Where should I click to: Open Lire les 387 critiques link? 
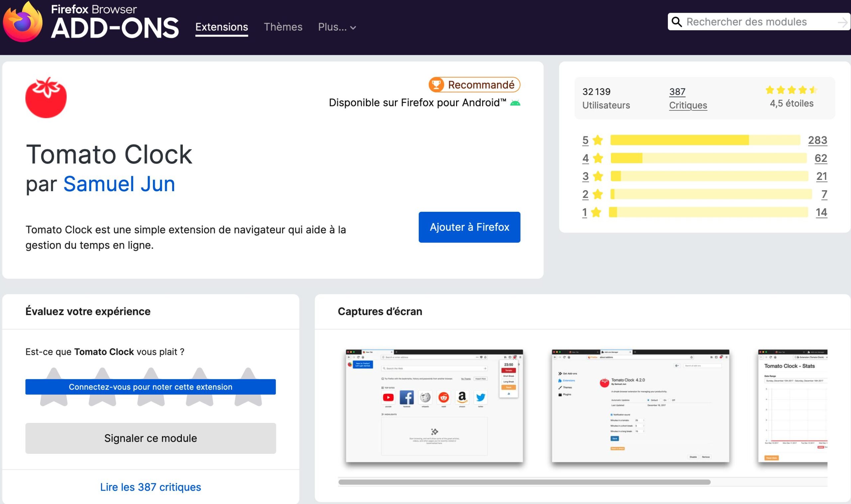click(151, 487)
